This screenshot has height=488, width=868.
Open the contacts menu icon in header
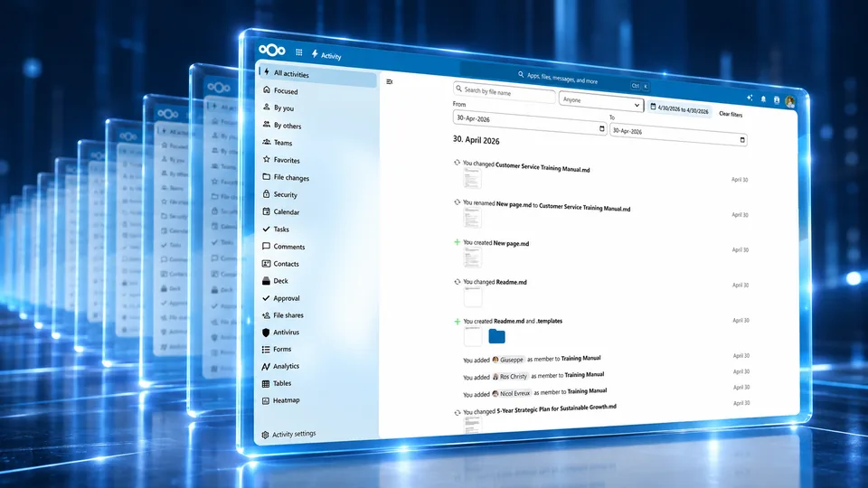tap(777, 100)
